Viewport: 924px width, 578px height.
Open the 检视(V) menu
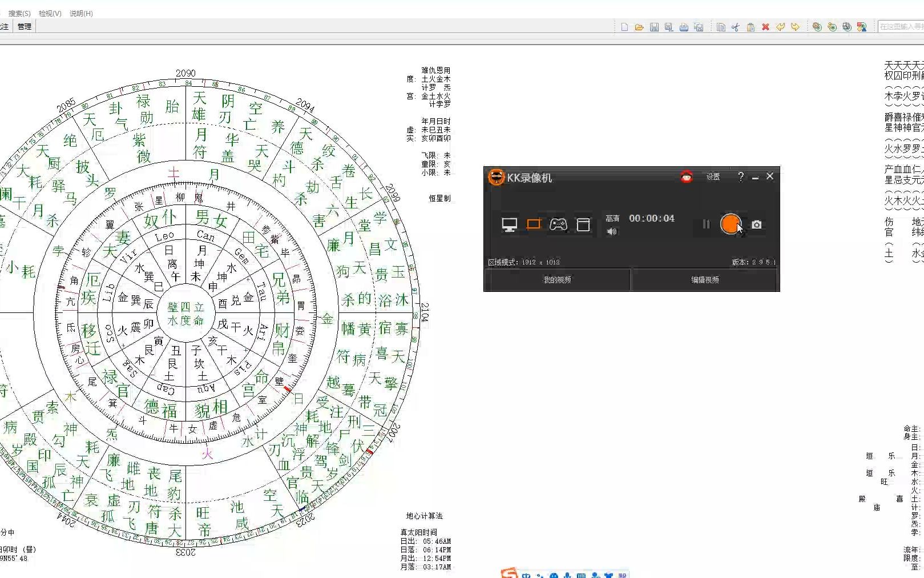click(50, 13)
